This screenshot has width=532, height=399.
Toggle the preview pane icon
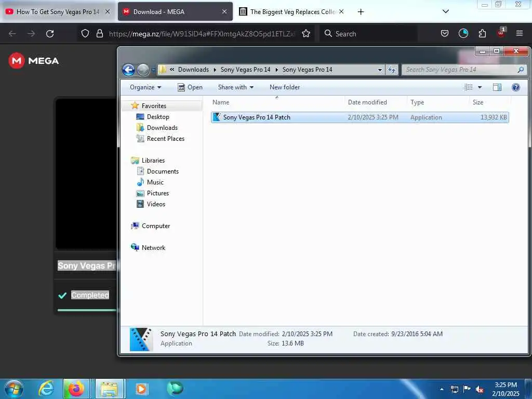pyautogui.click(x=497, y=87)
